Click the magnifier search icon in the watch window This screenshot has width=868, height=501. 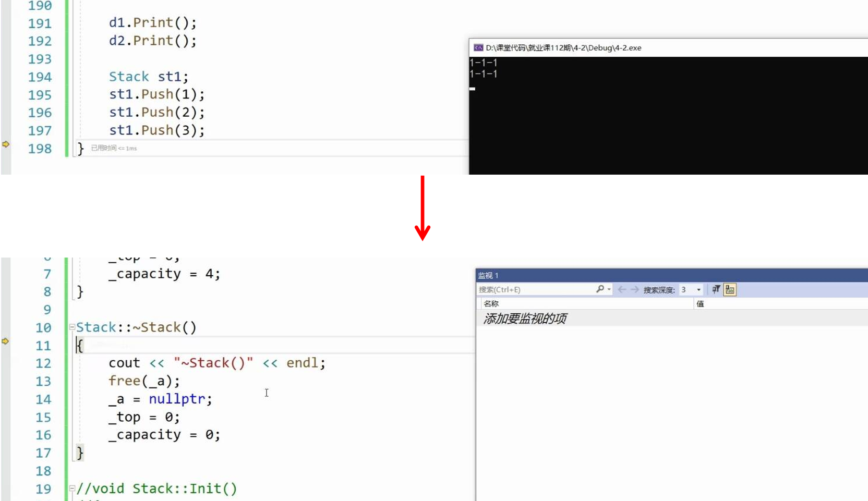point(600,289)
